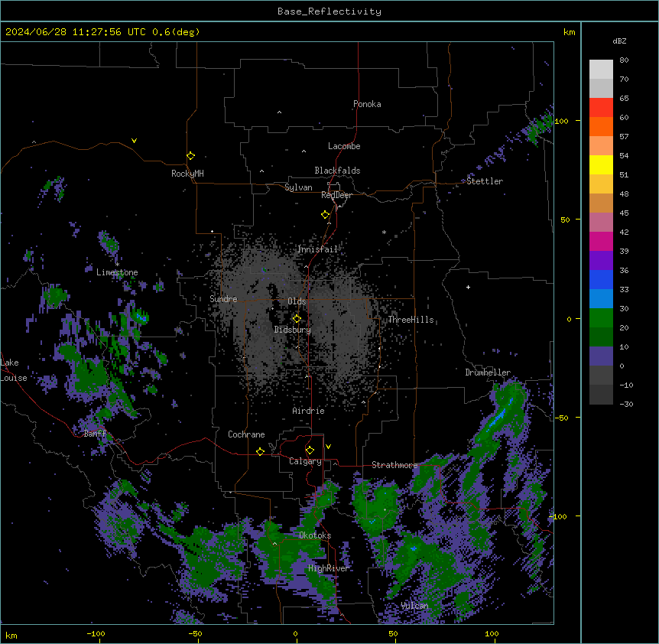Click the Strathmore label
The image size is (659, 644).
tap(394, 465)
